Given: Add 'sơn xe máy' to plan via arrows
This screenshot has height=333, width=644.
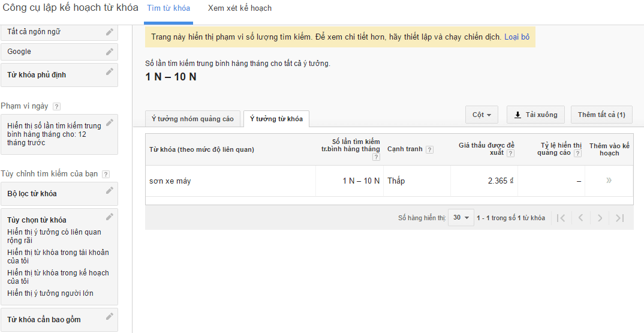Looking at the screenshot, I should point(609,181).
